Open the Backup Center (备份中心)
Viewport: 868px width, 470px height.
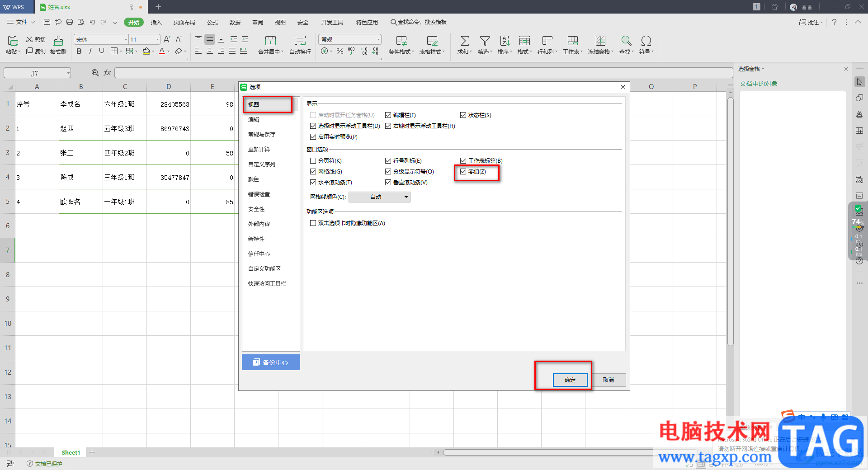point(271,362)
